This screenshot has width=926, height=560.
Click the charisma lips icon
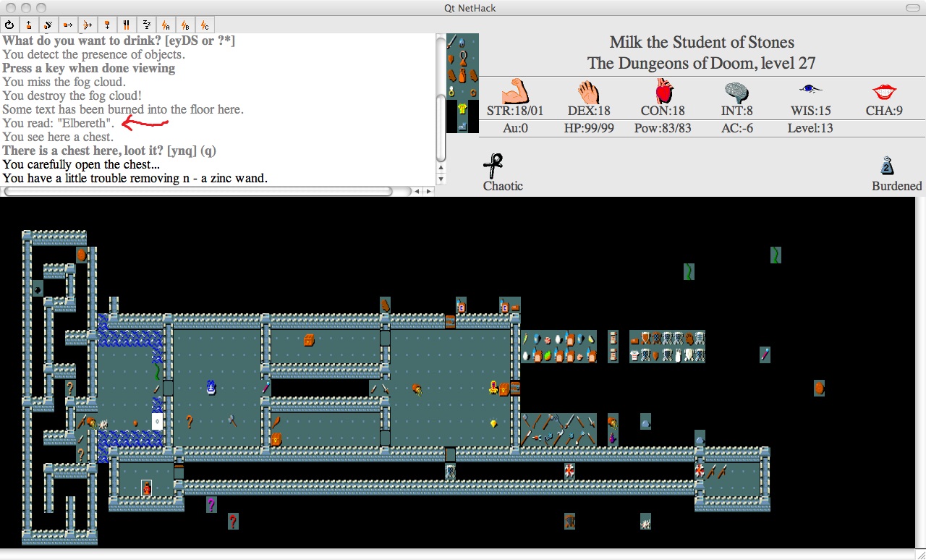(x=883, y=92)
